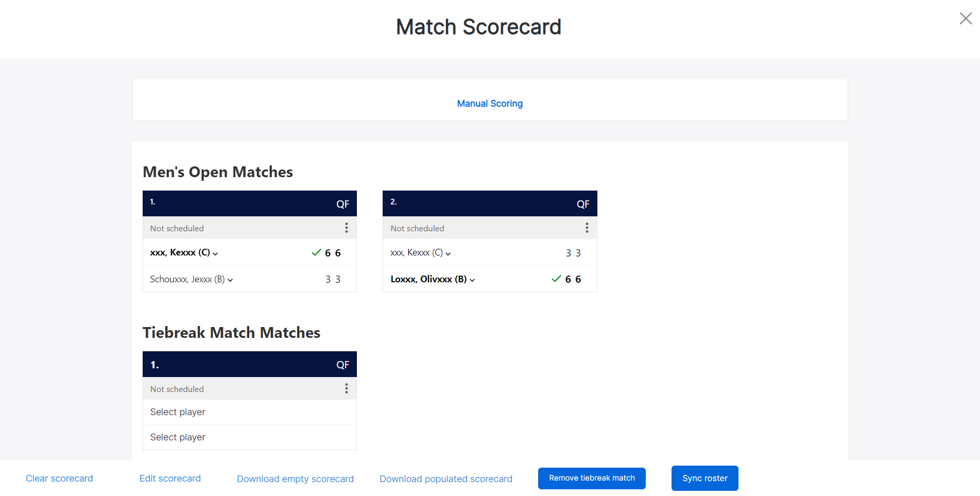Click Download populated scorecard link
980x496 pixels.
pos(446,479)
